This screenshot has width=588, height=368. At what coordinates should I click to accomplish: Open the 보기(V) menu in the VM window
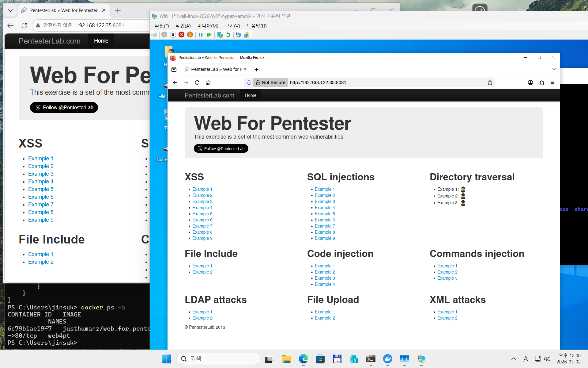coord(232,26)
